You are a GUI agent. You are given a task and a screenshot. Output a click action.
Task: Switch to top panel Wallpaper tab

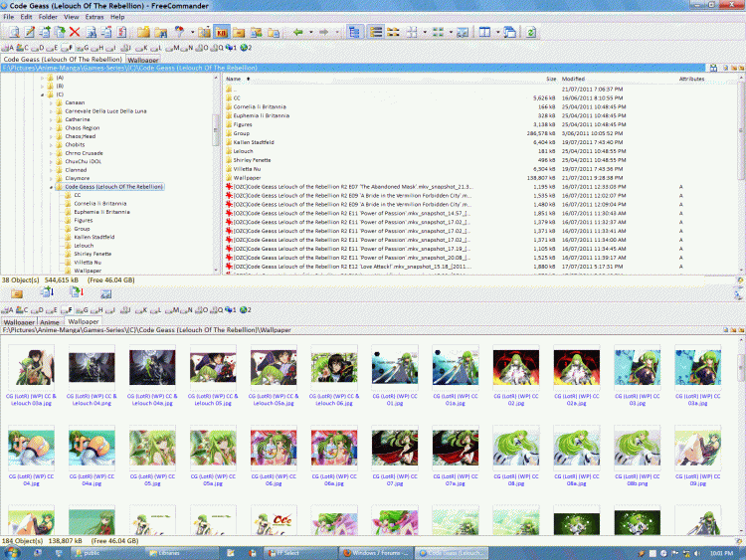(x=142, y=60)
